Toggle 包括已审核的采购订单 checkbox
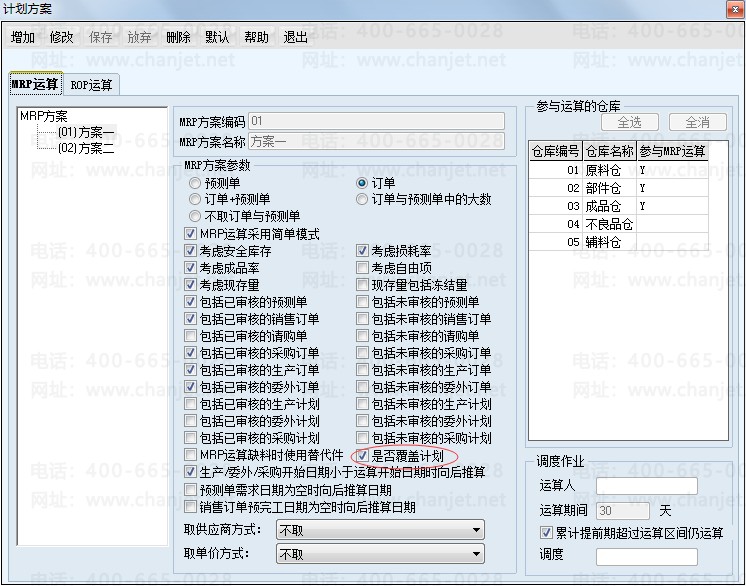746x586 pixels. 190,352
